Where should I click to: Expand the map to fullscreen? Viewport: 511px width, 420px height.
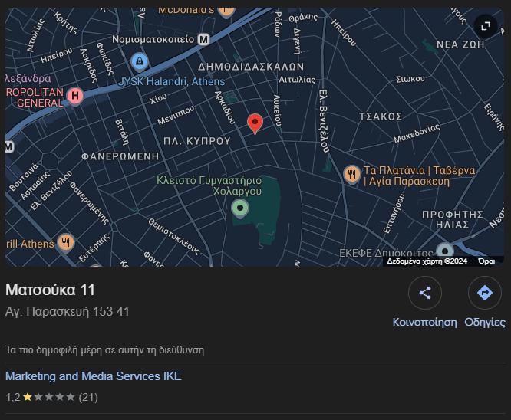pyautogui.click(x=485, y=26)
